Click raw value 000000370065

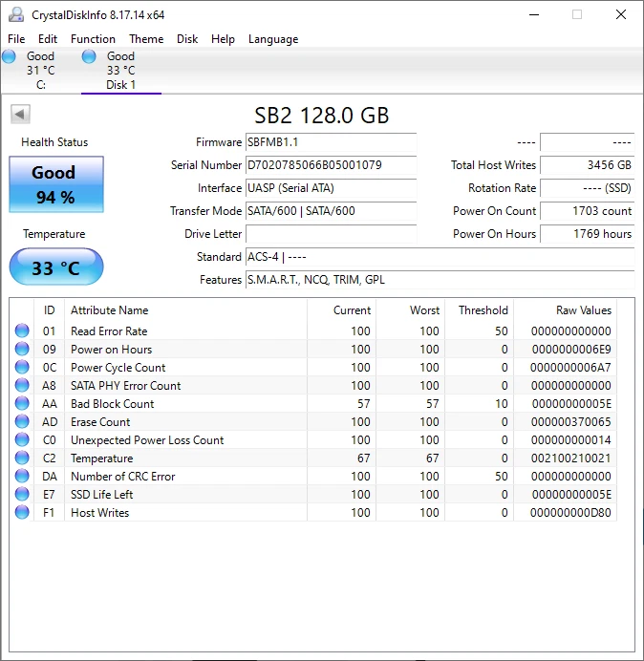pyautogui.click(x=571, y=422)
